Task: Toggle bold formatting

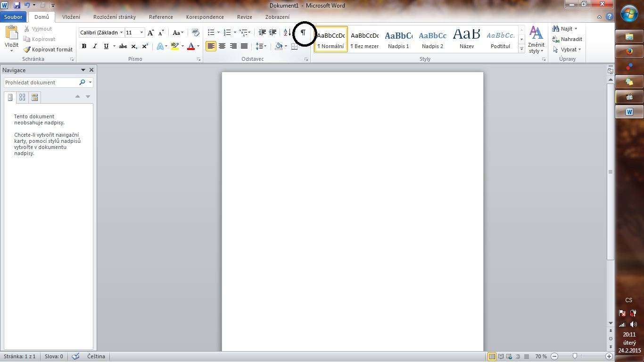Action: click(84, 46)
